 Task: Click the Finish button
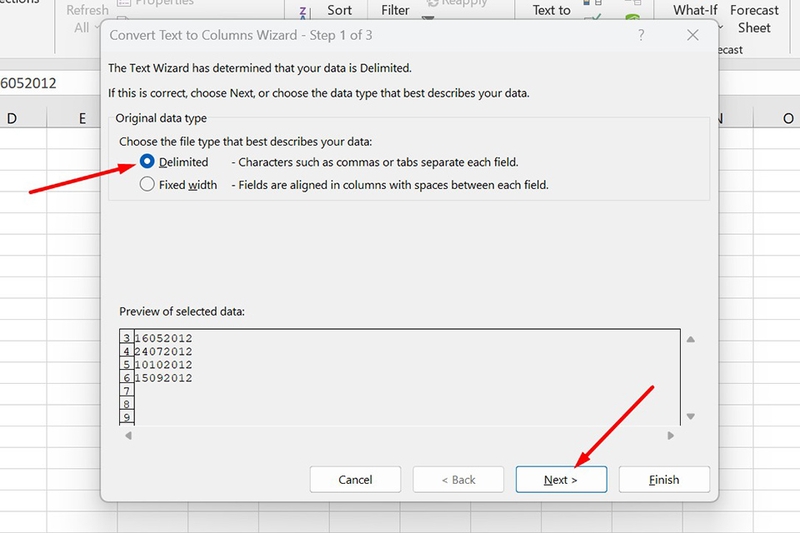pyautogui.click(x=664, y=479)
